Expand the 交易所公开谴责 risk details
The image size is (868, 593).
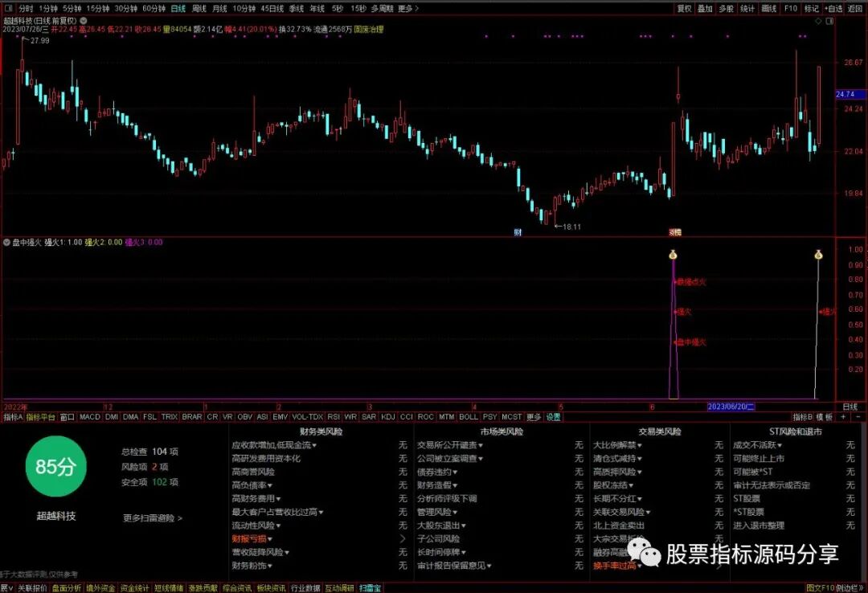coord(450,444)
